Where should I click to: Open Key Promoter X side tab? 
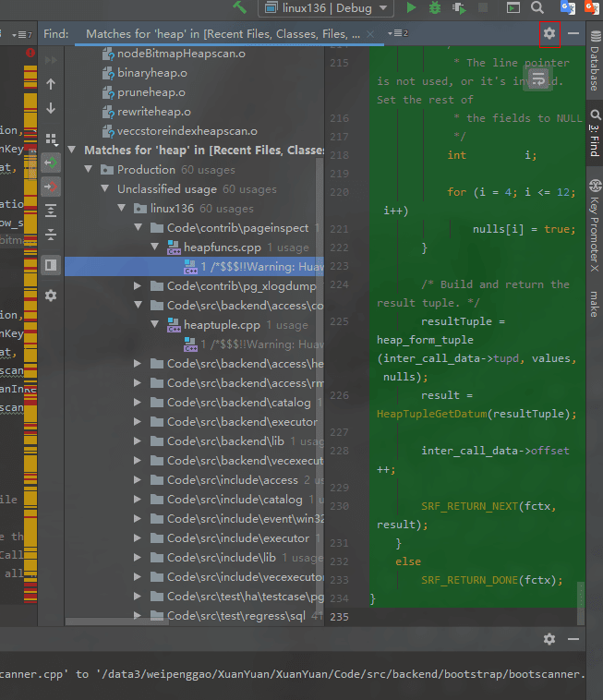click(x=595, y=225)
